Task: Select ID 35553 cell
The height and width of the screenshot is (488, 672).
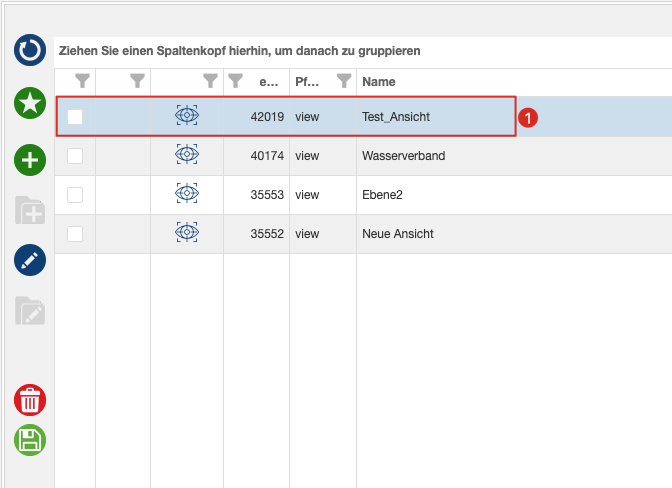Action: [267, 195]
